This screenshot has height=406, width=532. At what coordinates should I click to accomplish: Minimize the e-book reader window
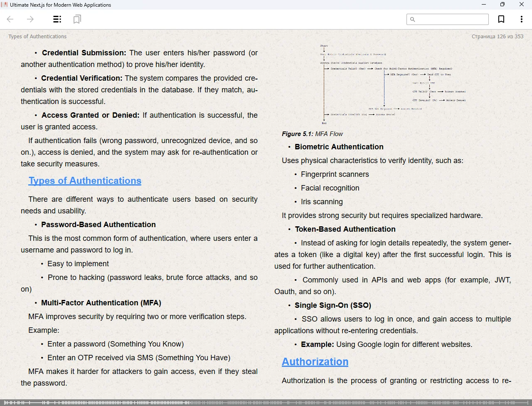(x=484, y=5)
